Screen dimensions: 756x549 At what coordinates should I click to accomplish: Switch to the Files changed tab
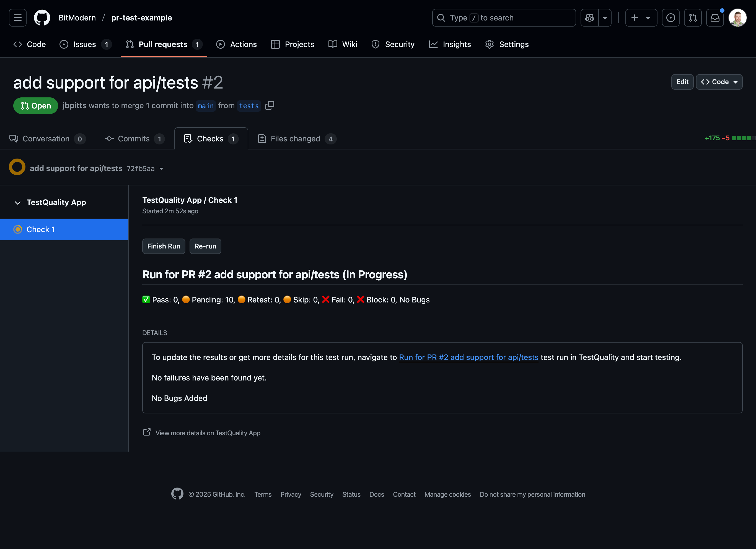tap(295, 139)
